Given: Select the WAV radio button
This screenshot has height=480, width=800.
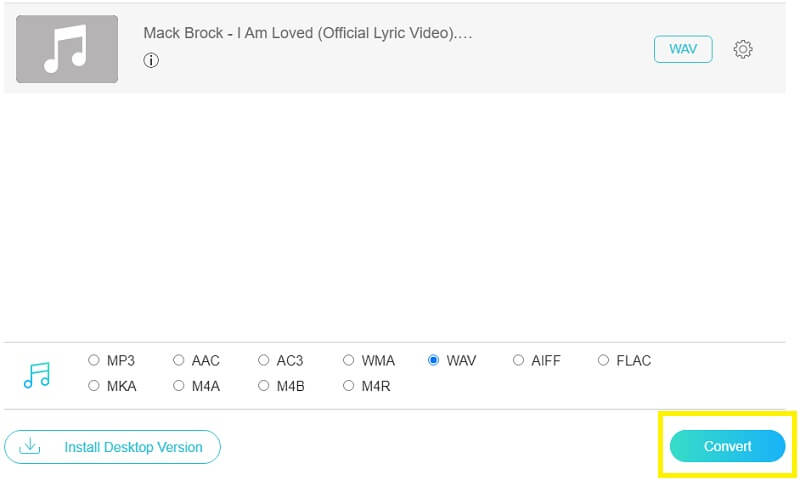Looking at the screenshot, I should [434, 360].
